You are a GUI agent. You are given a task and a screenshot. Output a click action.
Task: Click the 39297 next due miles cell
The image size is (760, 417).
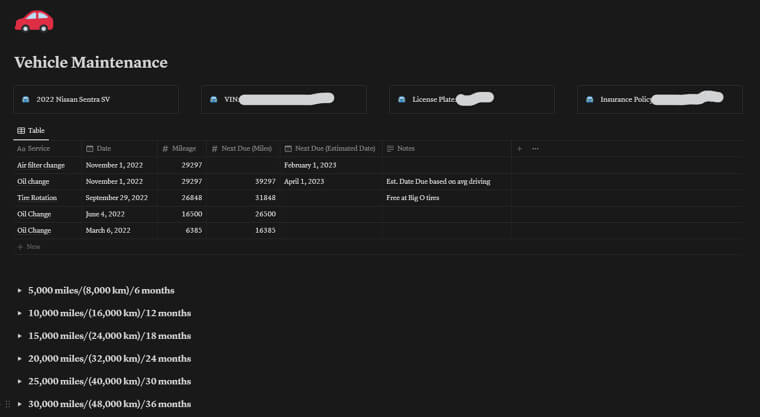[x=243, y=181]
